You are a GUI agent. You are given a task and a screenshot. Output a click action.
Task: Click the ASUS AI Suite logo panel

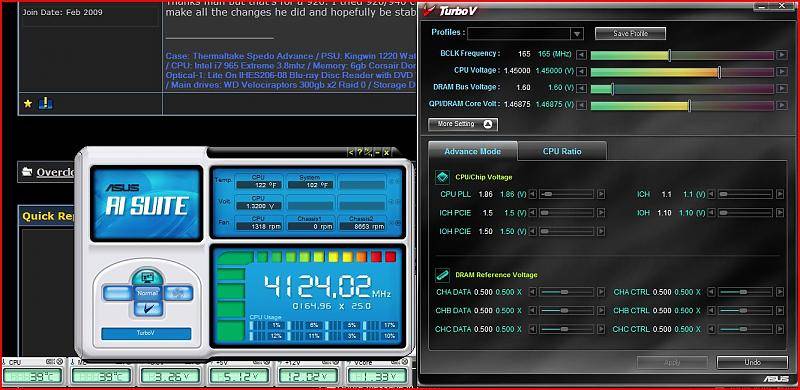146,203
